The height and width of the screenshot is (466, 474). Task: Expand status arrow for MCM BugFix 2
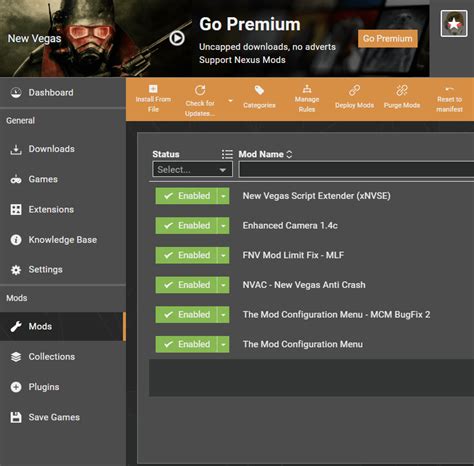[223, 314]
